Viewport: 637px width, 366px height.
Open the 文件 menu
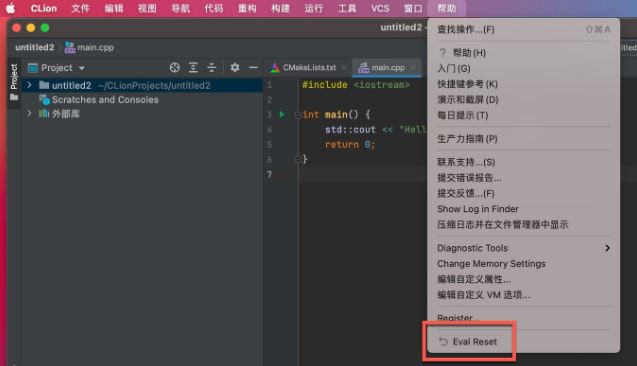point(80,9)
